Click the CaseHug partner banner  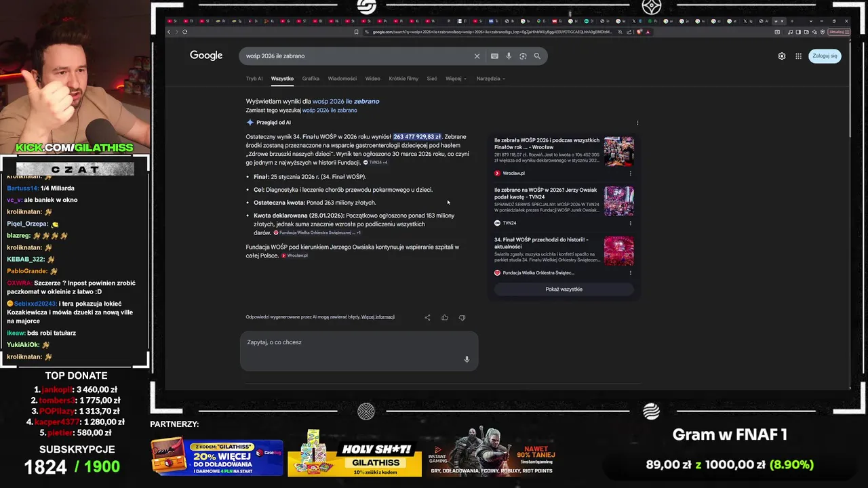coord(217,457)
